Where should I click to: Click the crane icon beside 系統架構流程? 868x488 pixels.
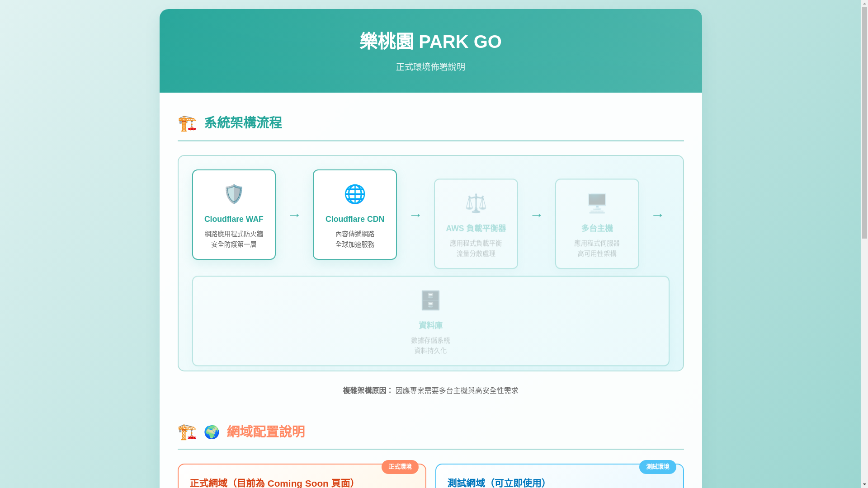click(187, 123)
